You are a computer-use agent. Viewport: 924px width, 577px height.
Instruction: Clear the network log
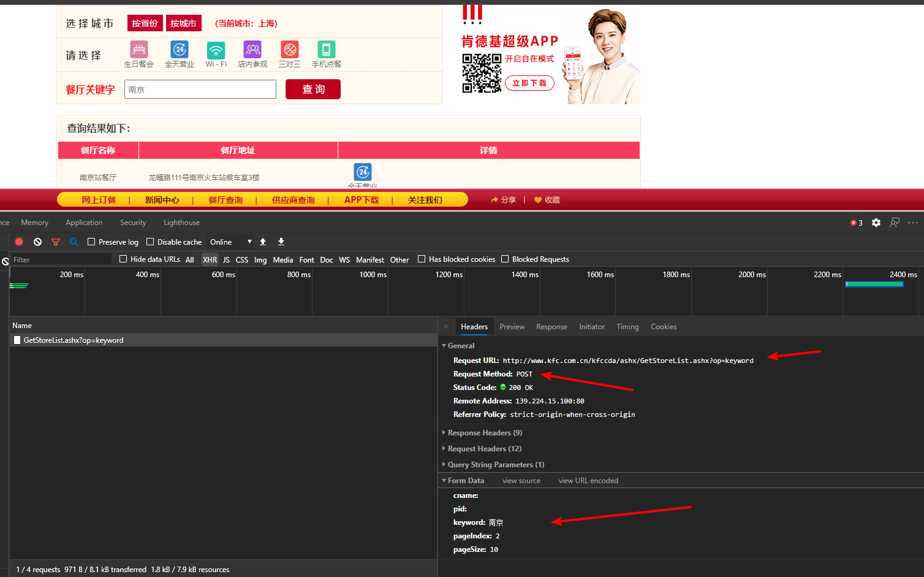pyautogui.click(x=37, y=242)
